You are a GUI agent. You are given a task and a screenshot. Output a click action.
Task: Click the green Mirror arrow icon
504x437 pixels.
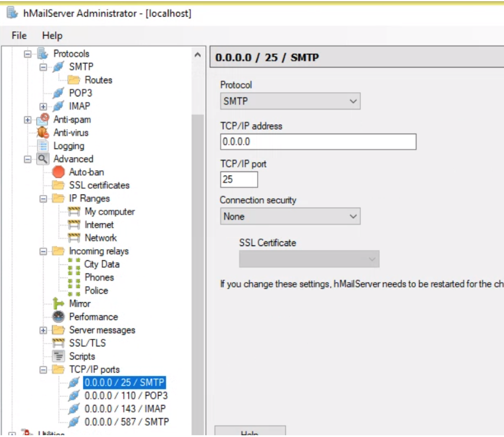[x=58, y=303]
